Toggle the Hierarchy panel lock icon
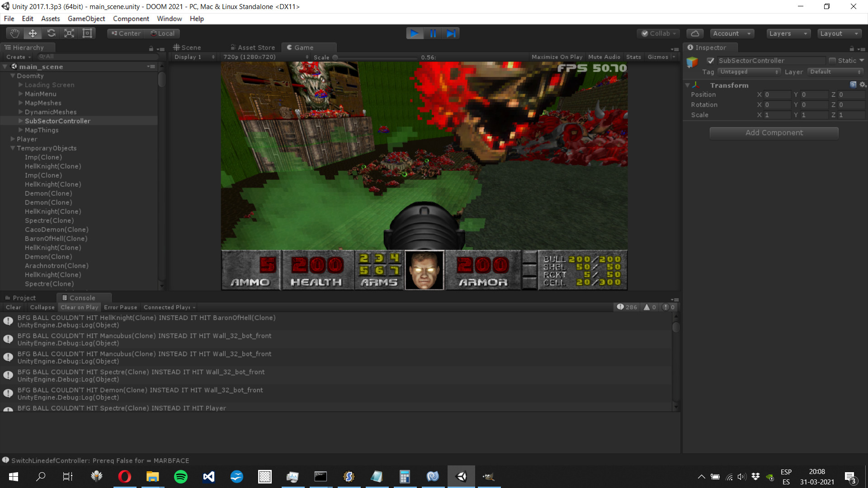868x488 pixels. (x=151, y=48)
